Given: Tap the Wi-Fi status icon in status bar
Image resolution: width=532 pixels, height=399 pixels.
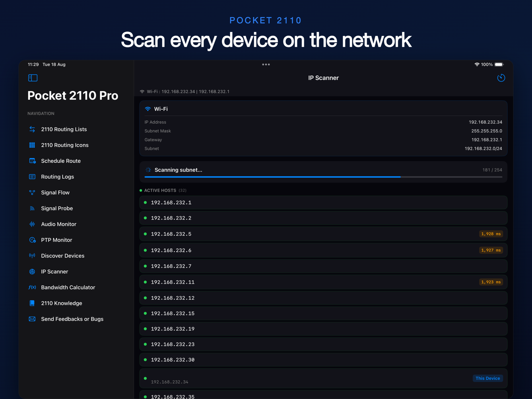Looking at the screenshot, I should point(477,65).
